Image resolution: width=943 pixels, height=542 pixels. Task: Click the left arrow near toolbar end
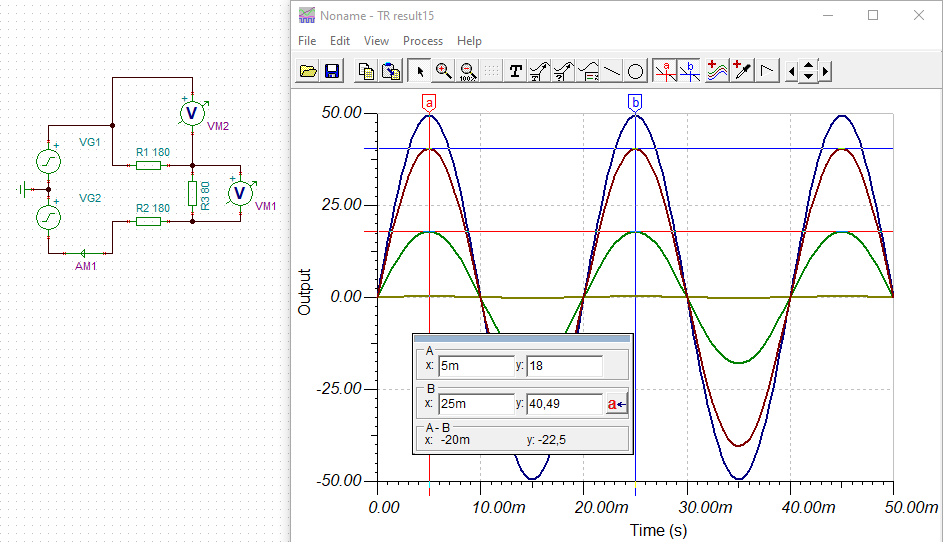tap(793, 71)
